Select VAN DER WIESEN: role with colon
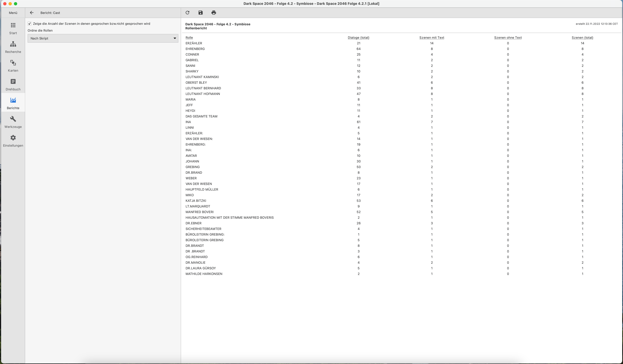This screenshot has height=364, width=623. tap(199, 139)
